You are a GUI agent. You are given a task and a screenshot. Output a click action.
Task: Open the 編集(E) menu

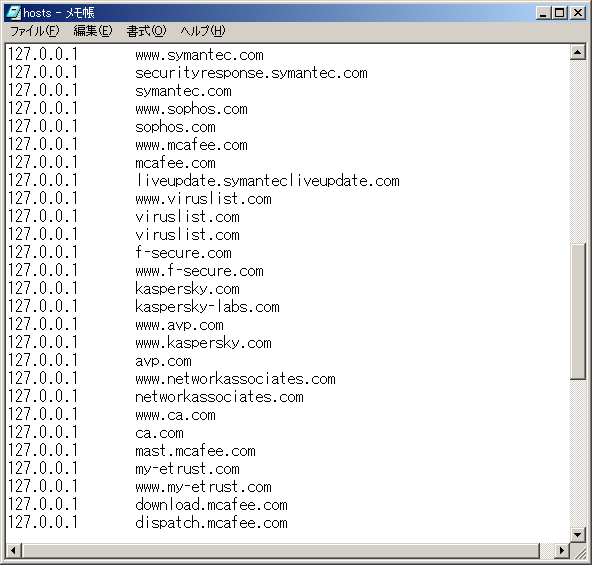point(93,31)
